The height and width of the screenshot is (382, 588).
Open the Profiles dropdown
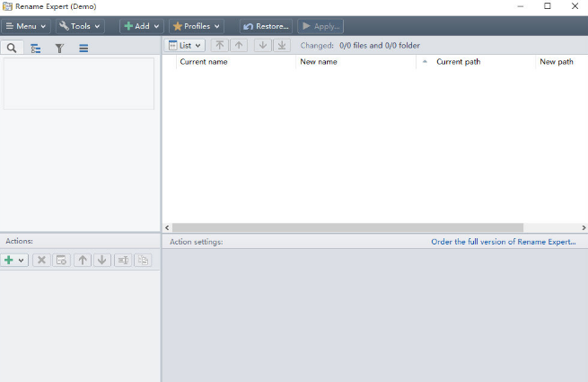196,26
